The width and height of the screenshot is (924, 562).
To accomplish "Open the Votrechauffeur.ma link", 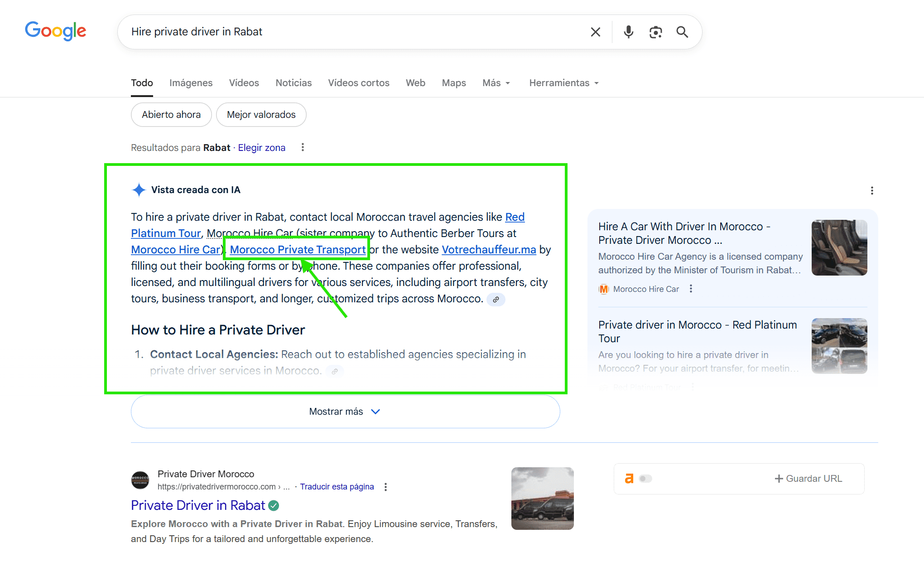I will point(489,250).
